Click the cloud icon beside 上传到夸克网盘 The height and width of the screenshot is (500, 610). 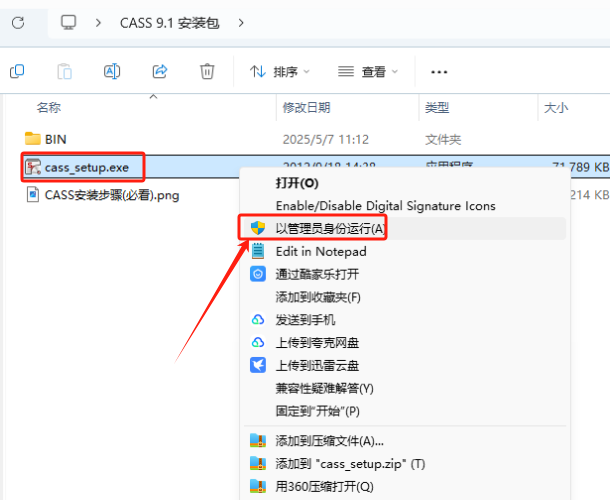tap(258, 343)
